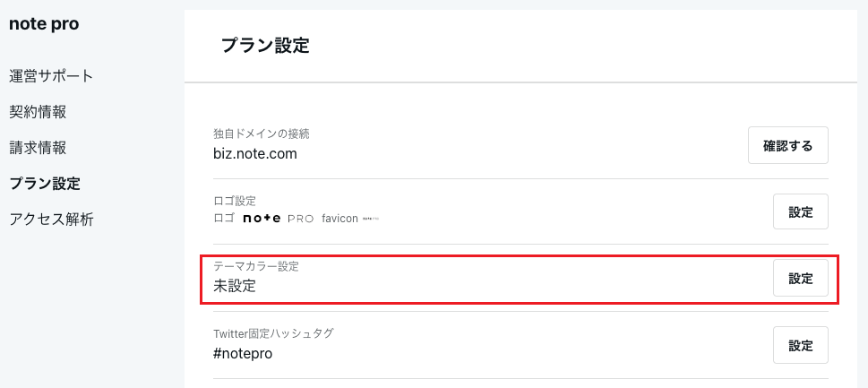
Task: Click 設定 button for Twitter固定ハッシュタグ
Action: coord(801,345)
